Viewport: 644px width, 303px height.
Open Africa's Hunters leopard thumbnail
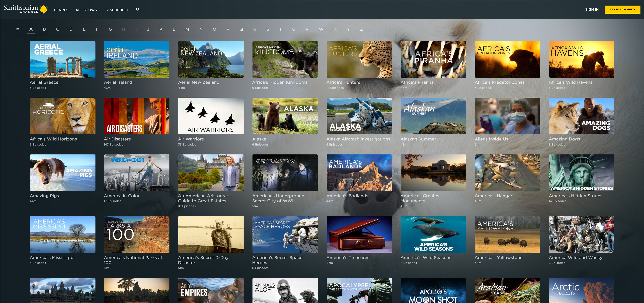pos(359,59)
